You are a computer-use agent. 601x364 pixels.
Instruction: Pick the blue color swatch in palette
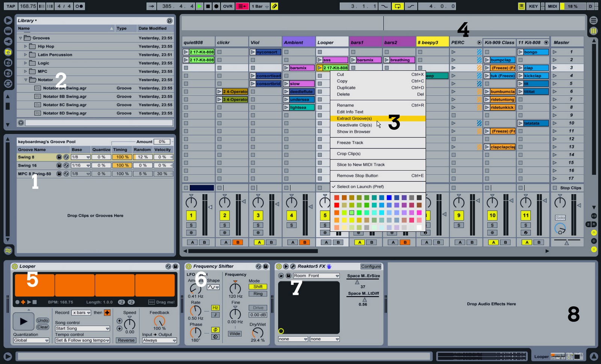(389, 198)
